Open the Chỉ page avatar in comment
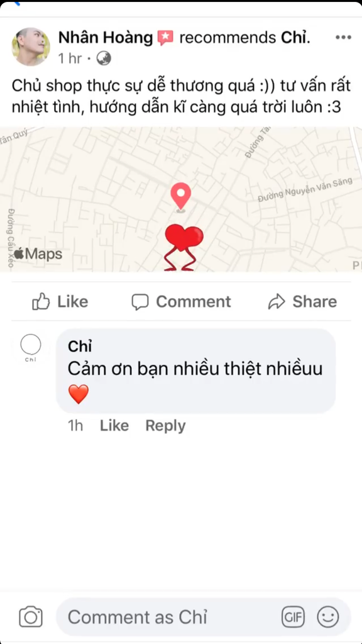Screen dimensions: 362x644 coord(31,345)
